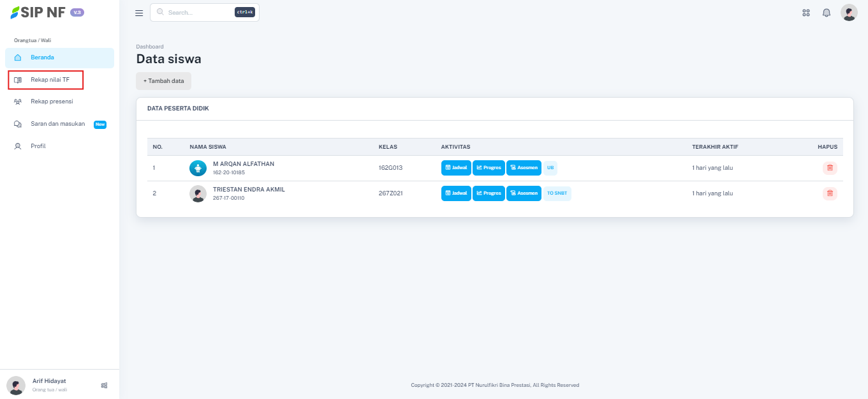Click the Tambah data button
868x399 pixels.
coord(163,81)
